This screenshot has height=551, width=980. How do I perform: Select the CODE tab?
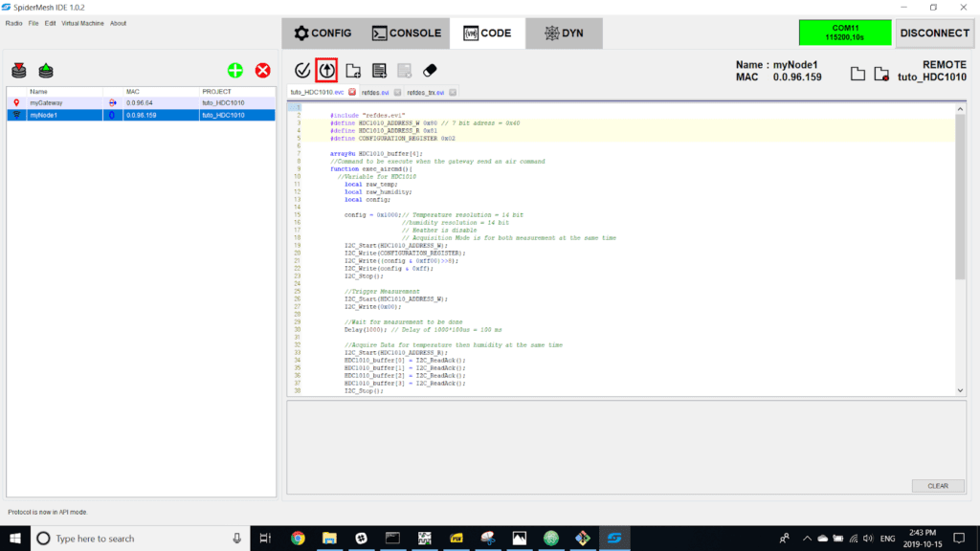(x=487, y=33)
